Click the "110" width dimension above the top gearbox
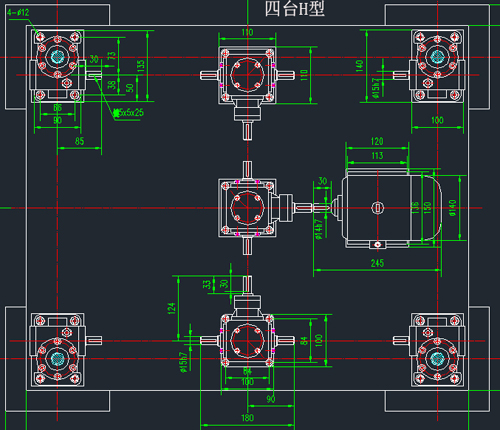Viewport: 500px width, 430px height. [247, 32]
